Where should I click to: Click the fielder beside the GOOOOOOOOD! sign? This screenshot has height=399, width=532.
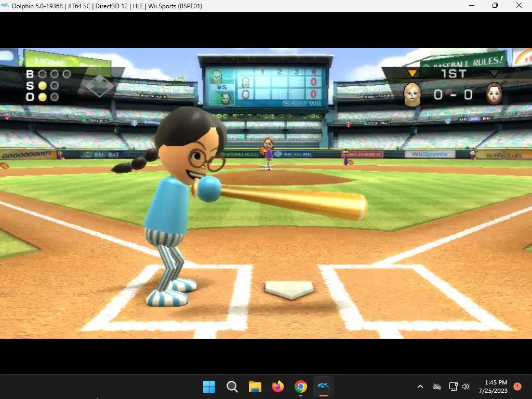61,156
